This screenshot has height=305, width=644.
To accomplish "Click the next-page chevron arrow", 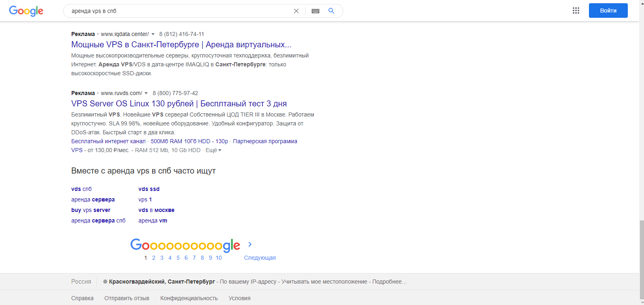I will 250,244.
